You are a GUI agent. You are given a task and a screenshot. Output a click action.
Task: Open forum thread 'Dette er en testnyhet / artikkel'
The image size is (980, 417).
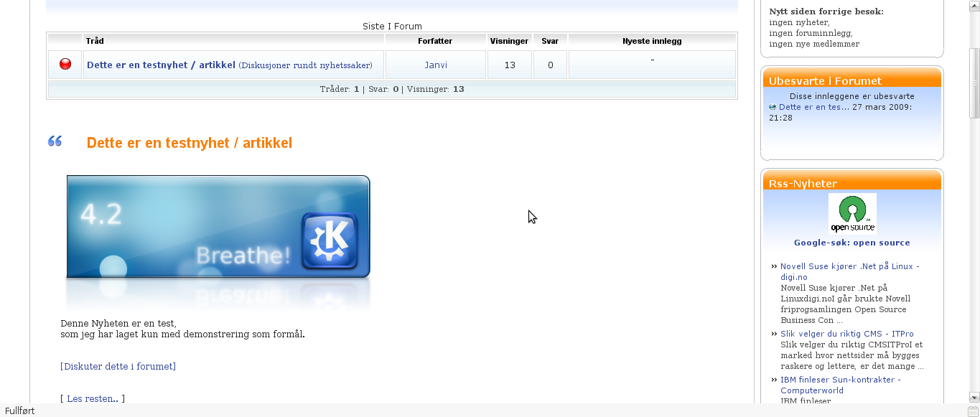click(161, 65)
